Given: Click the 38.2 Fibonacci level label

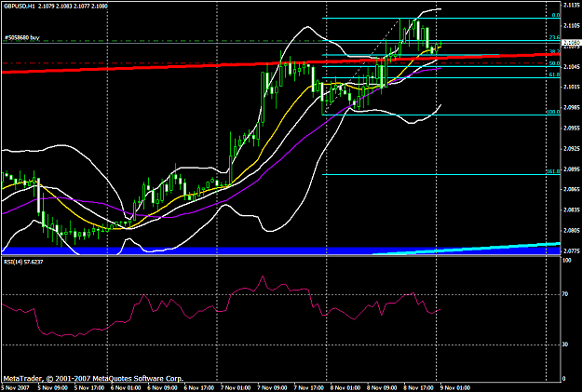Looking at the screenshot, I should click(555, 51).
